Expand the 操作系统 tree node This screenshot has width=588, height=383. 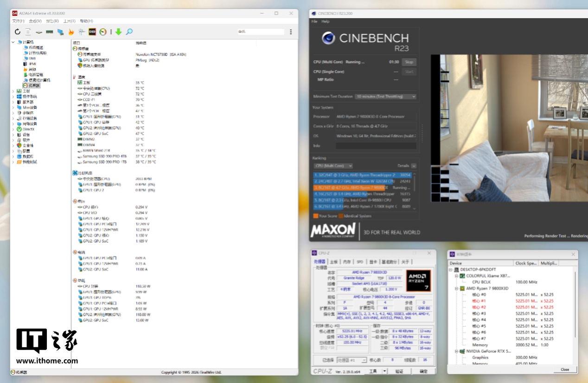tap(13, 97)
